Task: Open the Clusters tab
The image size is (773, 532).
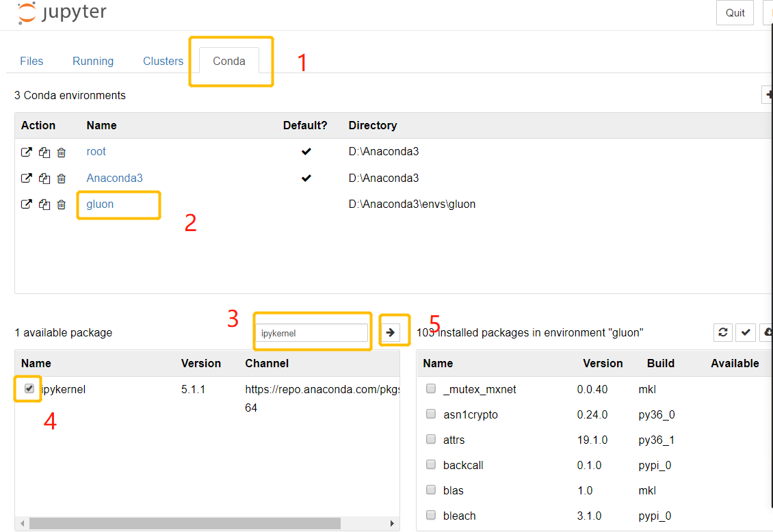Action: pos(163,61)
